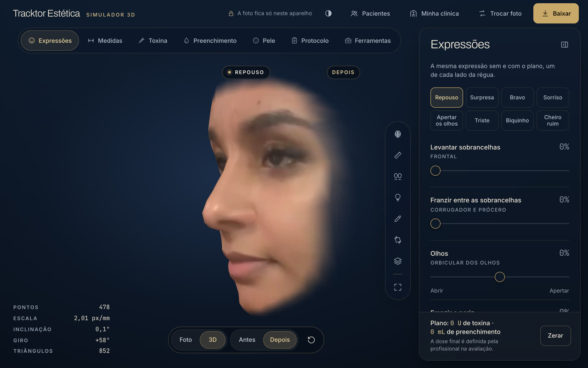
Task: Toggle the lightbulb lighting icon
Action: coord(398,197)
